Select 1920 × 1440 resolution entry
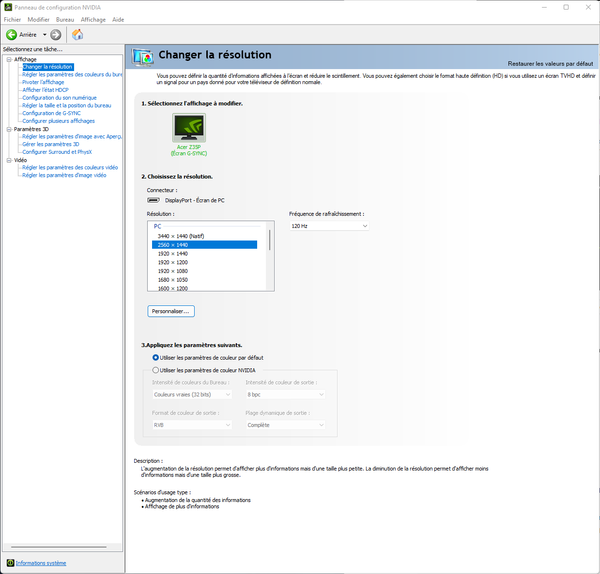 pos(204,254)
